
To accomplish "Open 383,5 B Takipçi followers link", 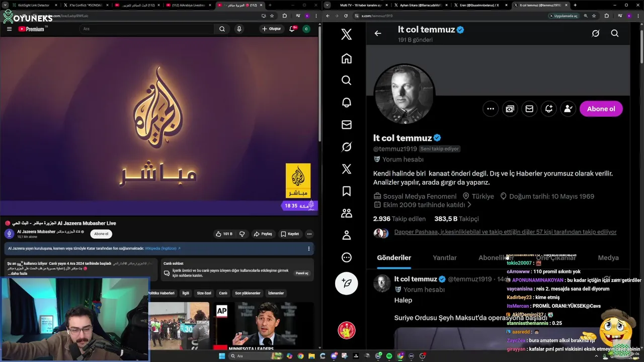I will tap(456, 219).
